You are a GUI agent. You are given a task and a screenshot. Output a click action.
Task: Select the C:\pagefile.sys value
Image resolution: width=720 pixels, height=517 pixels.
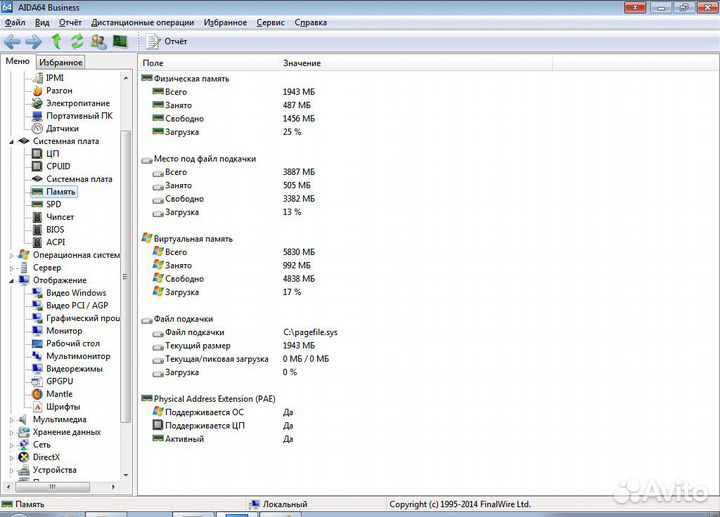[x=310, y=332]
